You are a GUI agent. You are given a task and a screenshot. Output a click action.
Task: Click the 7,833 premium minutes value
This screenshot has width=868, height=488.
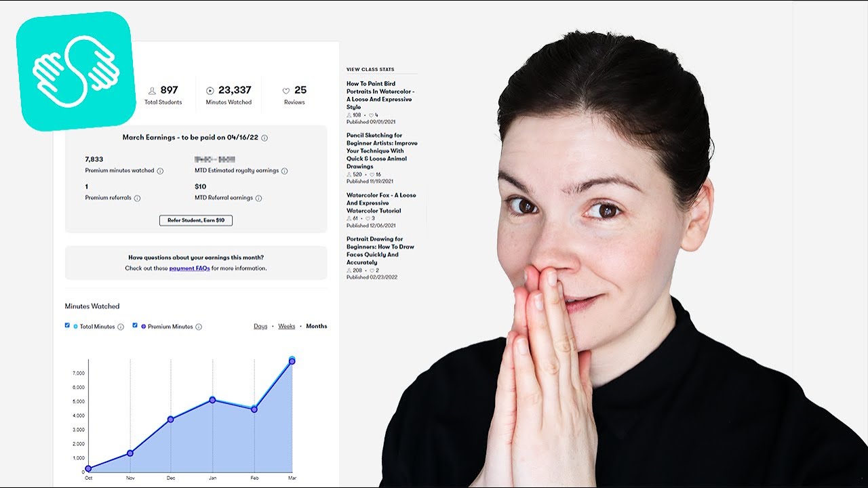pyautogui.click(x=94, y=159)
